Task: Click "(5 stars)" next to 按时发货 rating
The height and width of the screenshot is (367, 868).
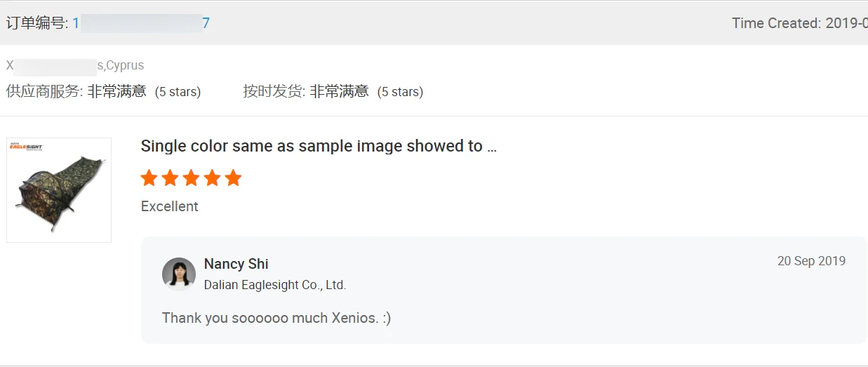Action: coord(400,92)
